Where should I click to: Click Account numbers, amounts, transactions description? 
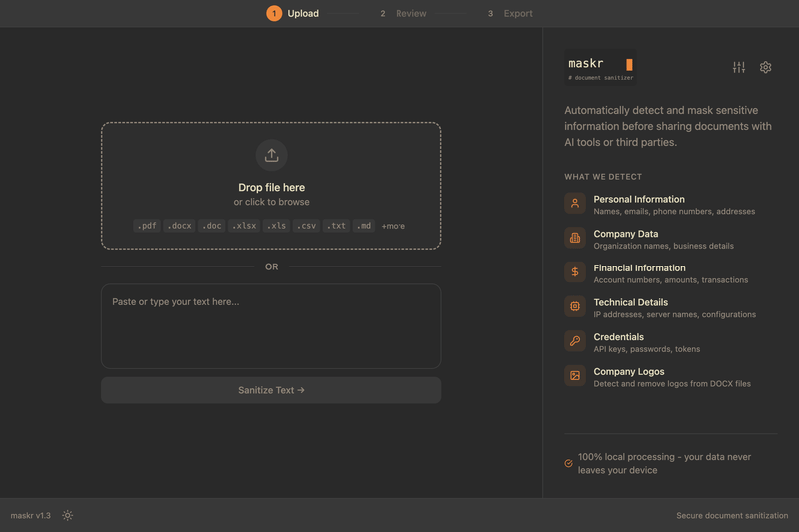[670, 280]
